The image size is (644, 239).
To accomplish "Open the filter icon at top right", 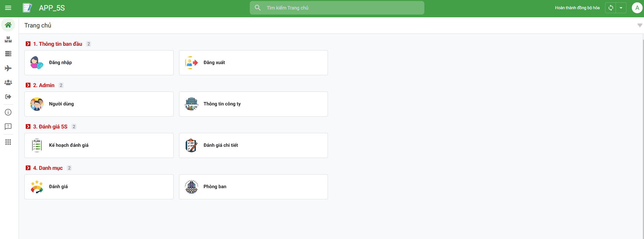I will click(x=640, y=25).
